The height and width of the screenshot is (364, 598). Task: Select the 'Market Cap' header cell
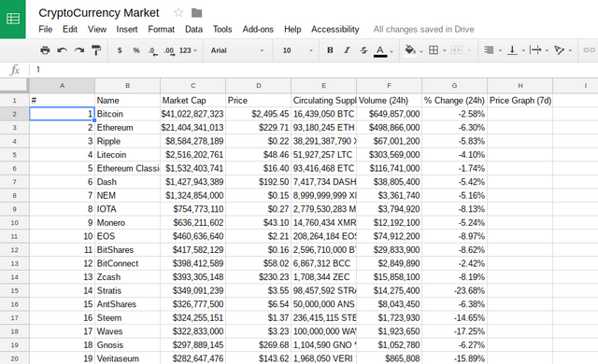coord(193,101)
